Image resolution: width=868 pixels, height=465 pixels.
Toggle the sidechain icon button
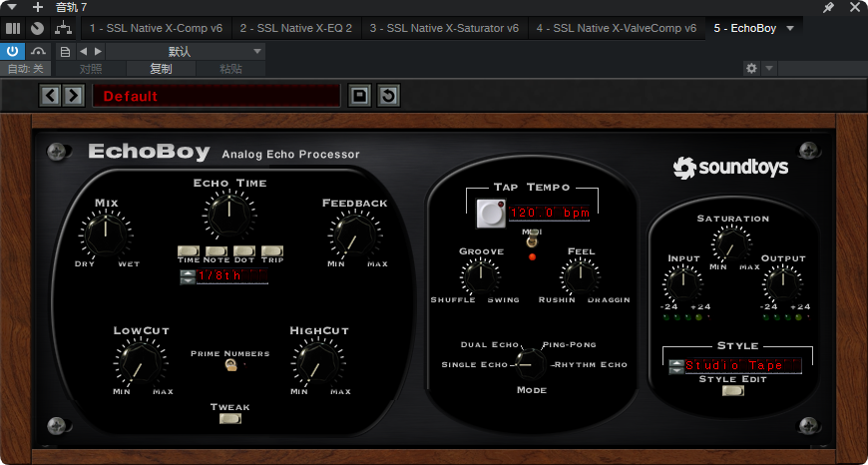[x=38, y=52]
